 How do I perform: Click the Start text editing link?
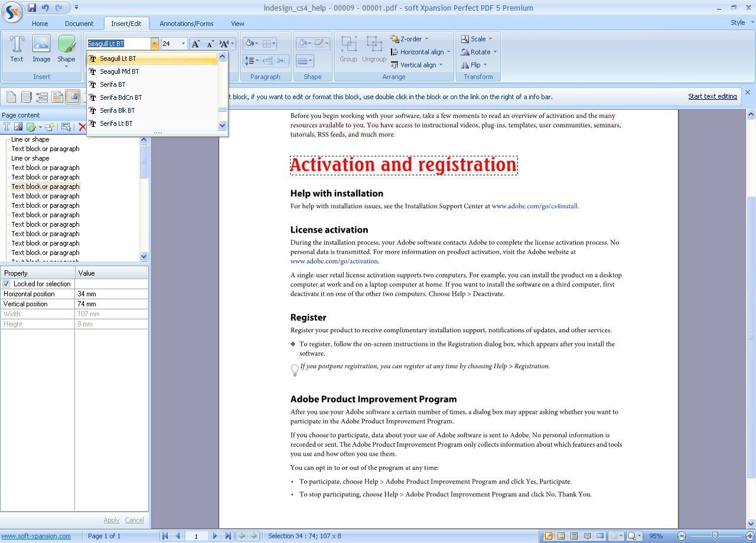(x=712, y=96)
